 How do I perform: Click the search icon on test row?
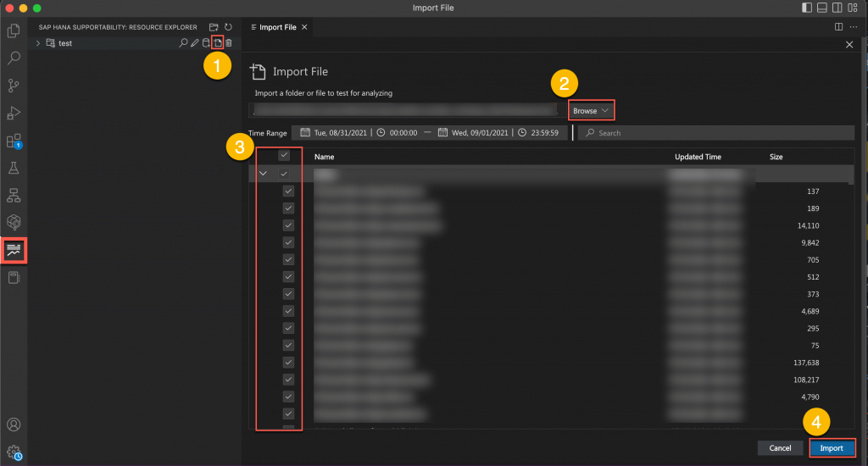pyautogui.click(x=183, y=42)
